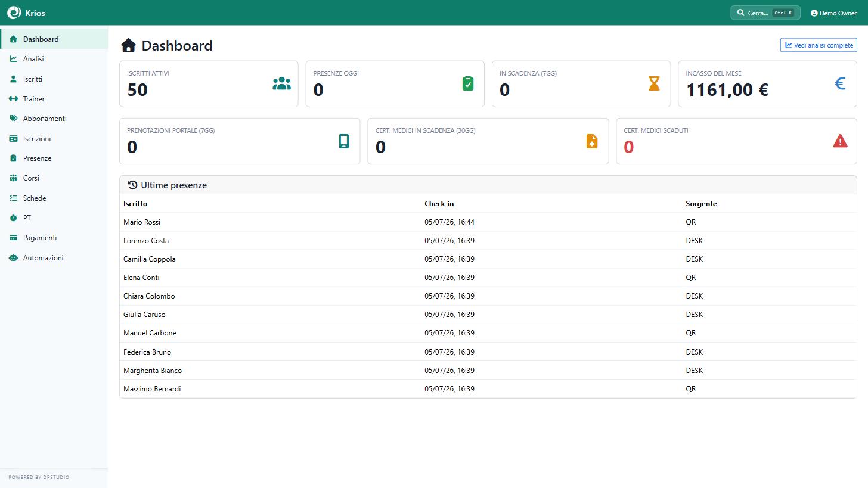The image size is (868, 488).
Task: Click the Krios brand name
Action: 35,13
